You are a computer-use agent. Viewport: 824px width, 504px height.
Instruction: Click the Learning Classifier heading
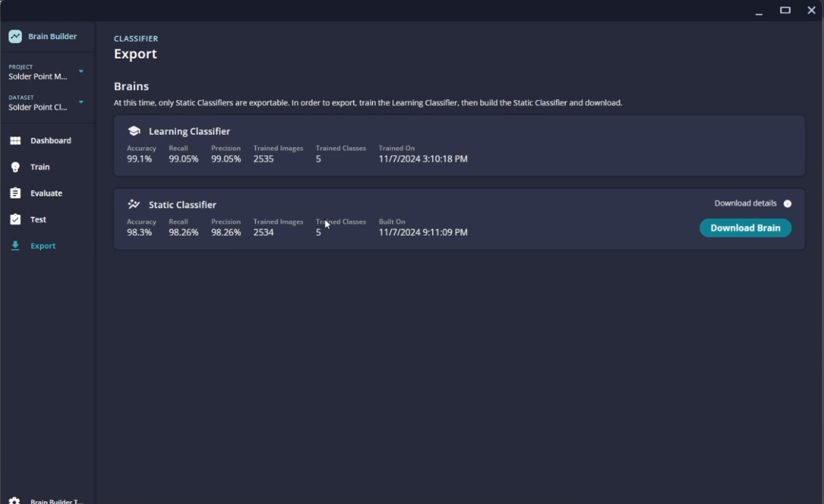point(190,131)
